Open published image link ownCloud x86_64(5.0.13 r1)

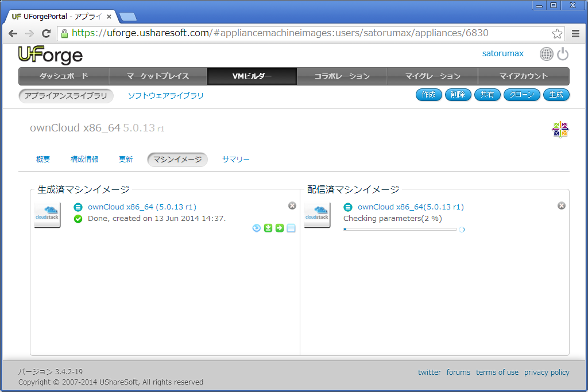411,207
